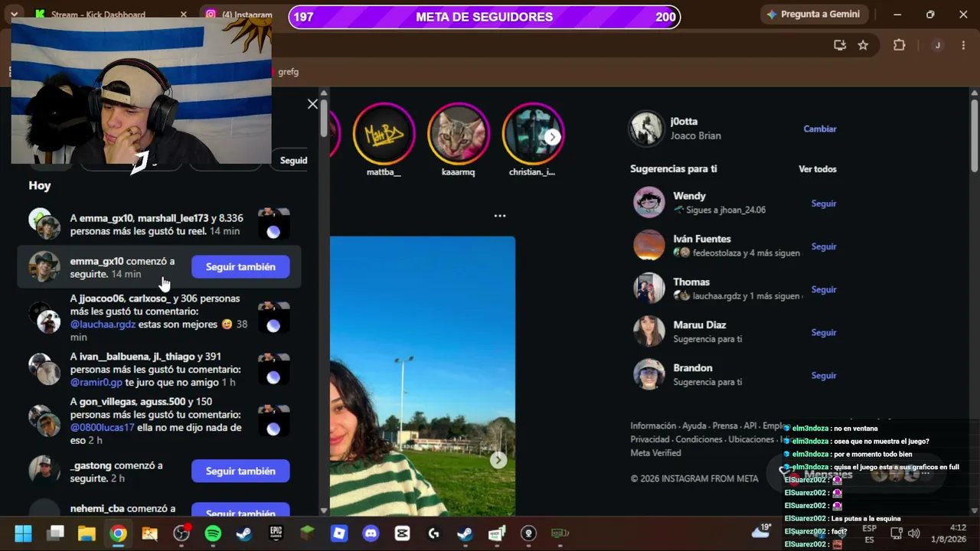The height and width of the screenshot is (551, 980).
Task: Follow Maruu Diaz with Seguir
Action: [x=824, y=332]
